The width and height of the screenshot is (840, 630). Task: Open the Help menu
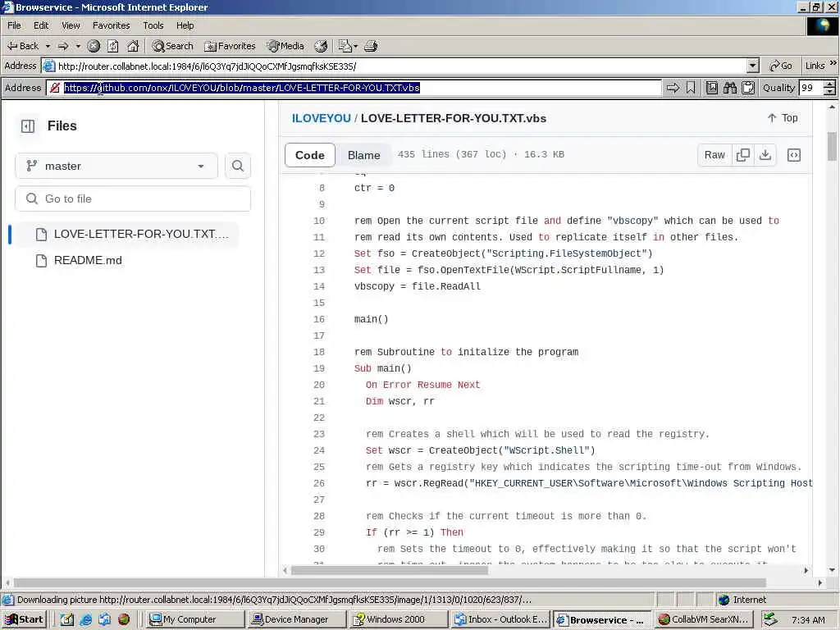tap(185, 25)
